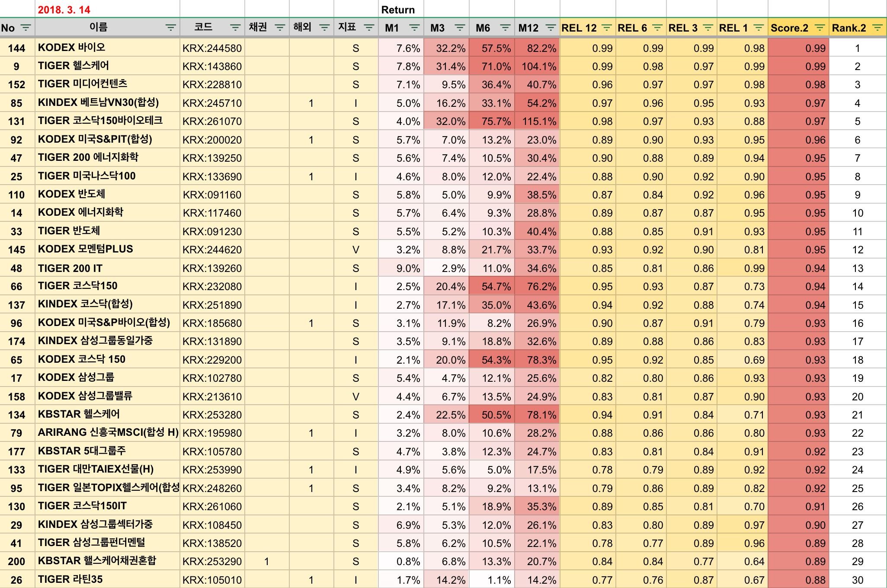Select the TIGER 대만TAIEX선물(H) cell
The width and height of the screenshot is (887, 588).
pyautogui.click(x=107, y=470)
